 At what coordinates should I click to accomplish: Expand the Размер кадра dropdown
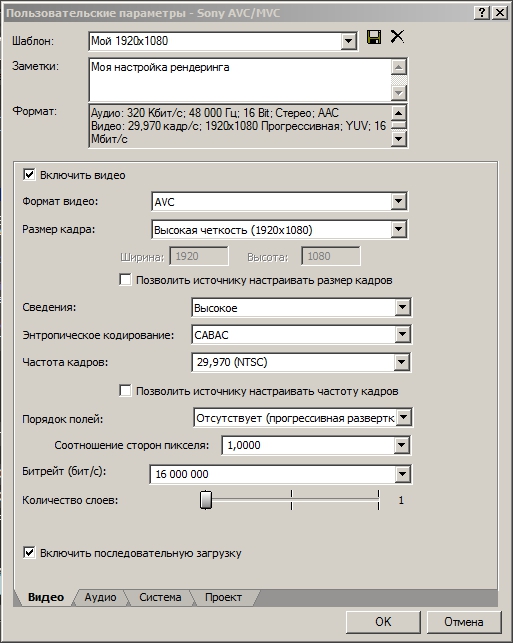(398, 229)
